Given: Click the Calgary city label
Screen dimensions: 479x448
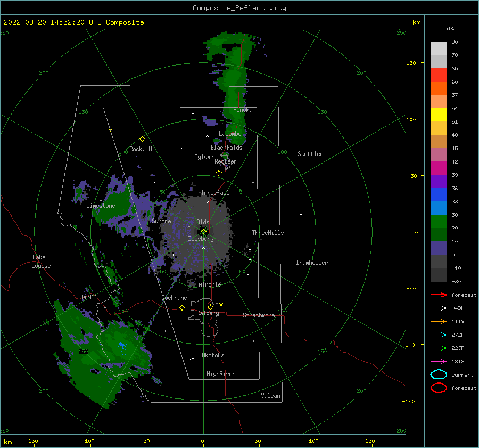Looking at the screenshot, I should point(208,313).
